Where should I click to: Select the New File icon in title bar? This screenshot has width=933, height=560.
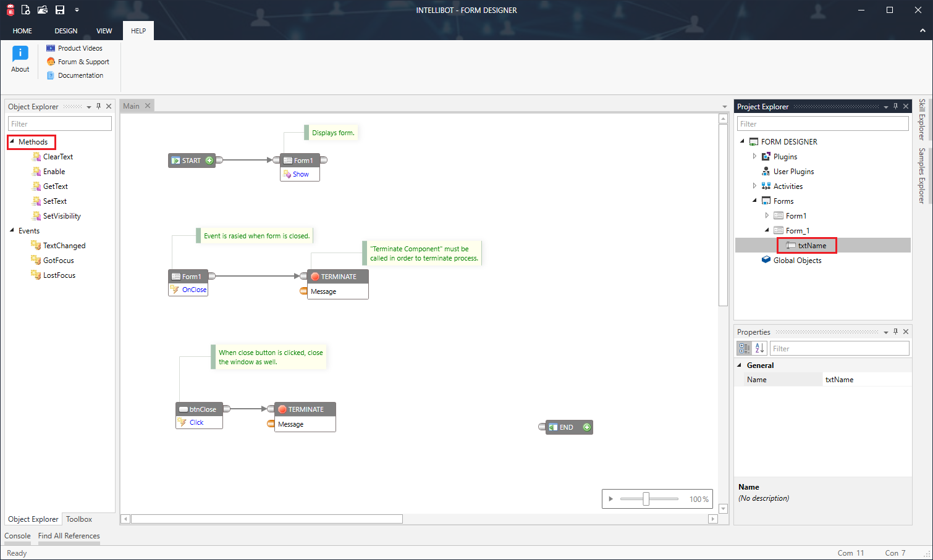[26, 9]
